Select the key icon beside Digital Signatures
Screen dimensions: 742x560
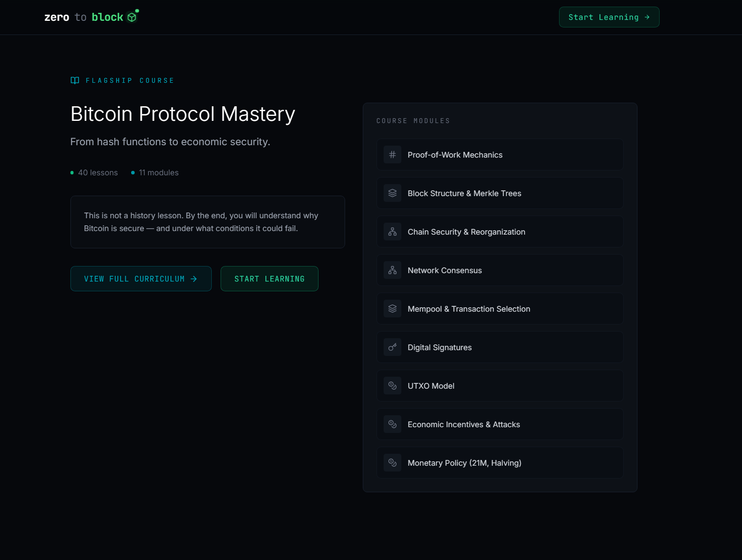pyautogui.click(x=392, y=347)
